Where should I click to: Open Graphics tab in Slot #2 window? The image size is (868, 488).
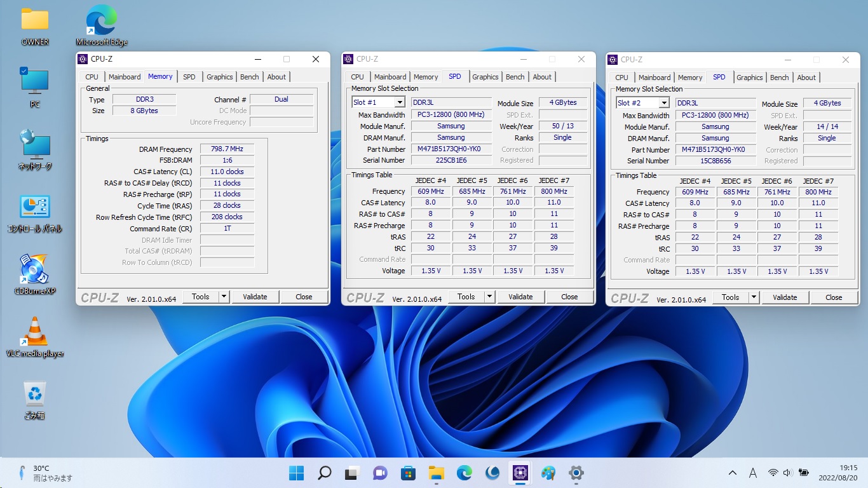point(749,78)
